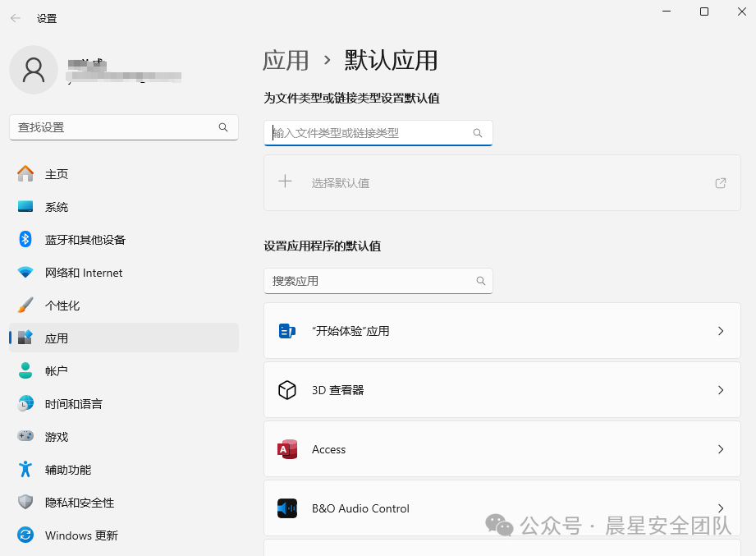This screenshot has width=756, height=556.
Task: Click the 默认应用 page title
Action: (x=391, y=61)
